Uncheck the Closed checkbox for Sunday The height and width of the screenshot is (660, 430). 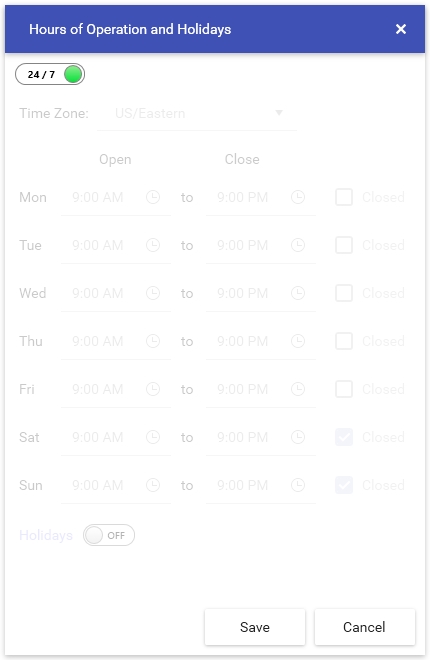(344, 485)
